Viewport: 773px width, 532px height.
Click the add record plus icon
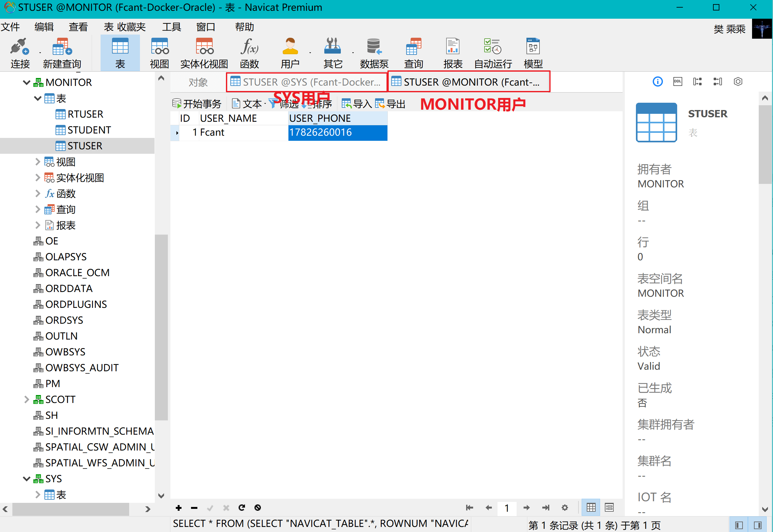178,508
